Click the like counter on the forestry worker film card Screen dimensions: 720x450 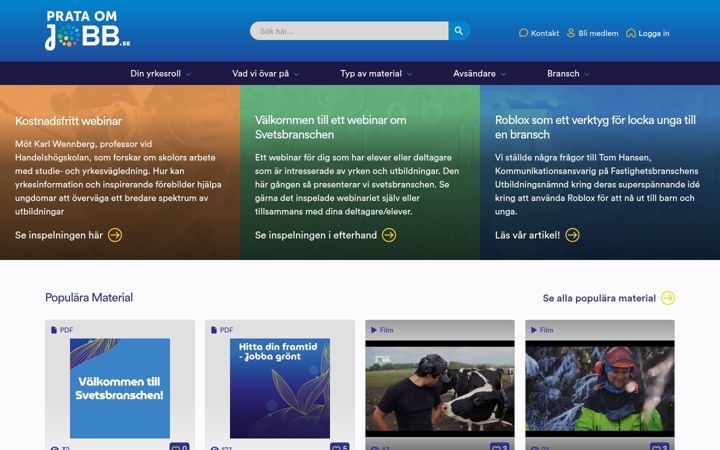(x=659, y=447)
